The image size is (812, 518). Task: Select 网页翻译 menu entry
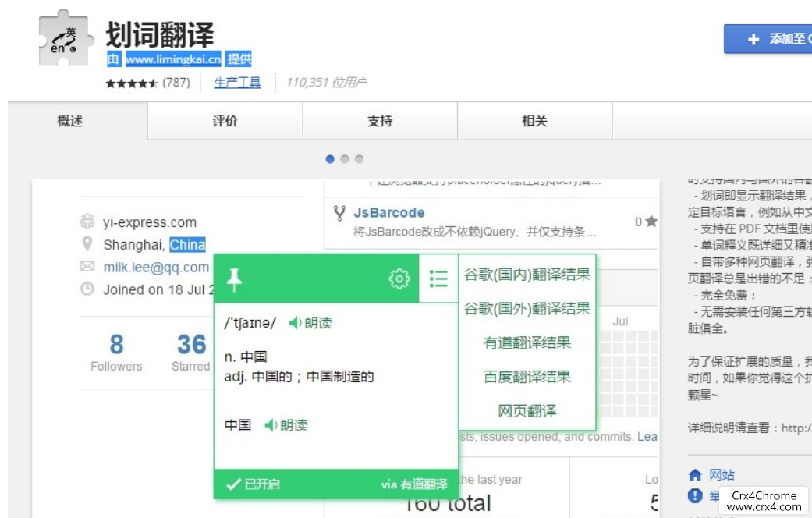coord(527,411)
